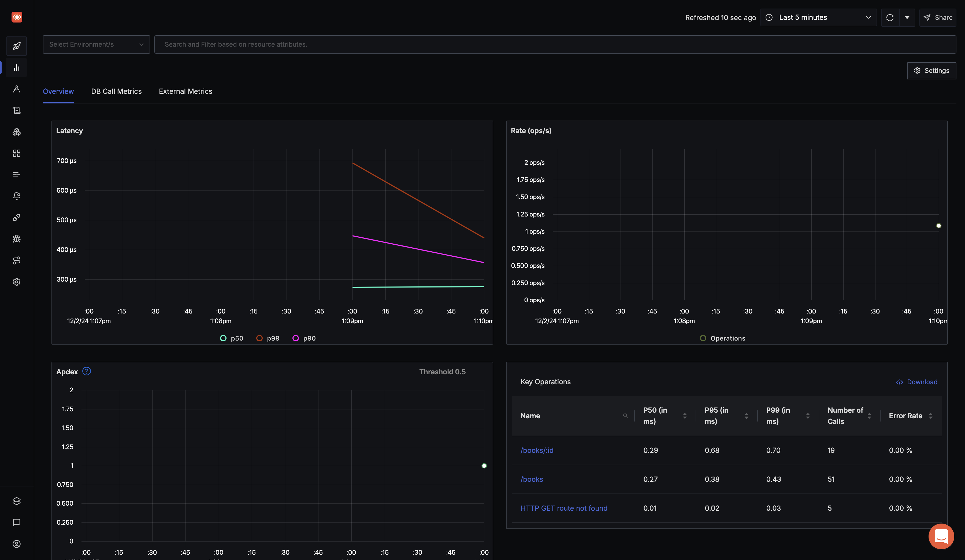Open the rocket Get Started icon
Image resolution: width=965 pixels, height=560 pixels.
(16, 46)
